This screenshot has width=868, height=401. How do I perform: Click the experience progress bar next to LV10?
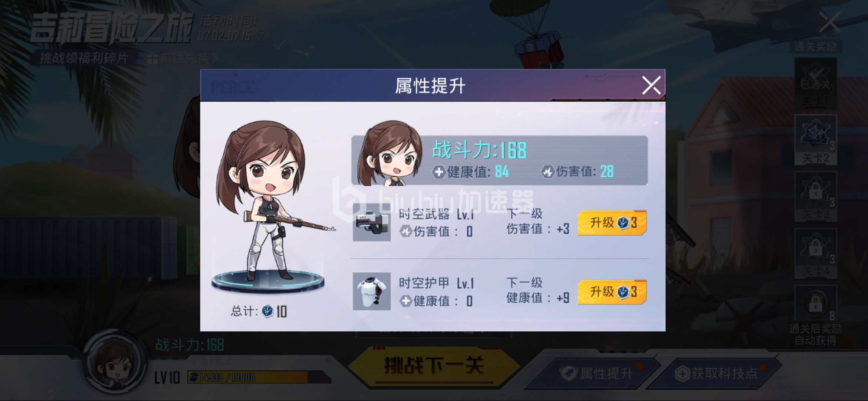pyautogui.click(x=259, y=377)
